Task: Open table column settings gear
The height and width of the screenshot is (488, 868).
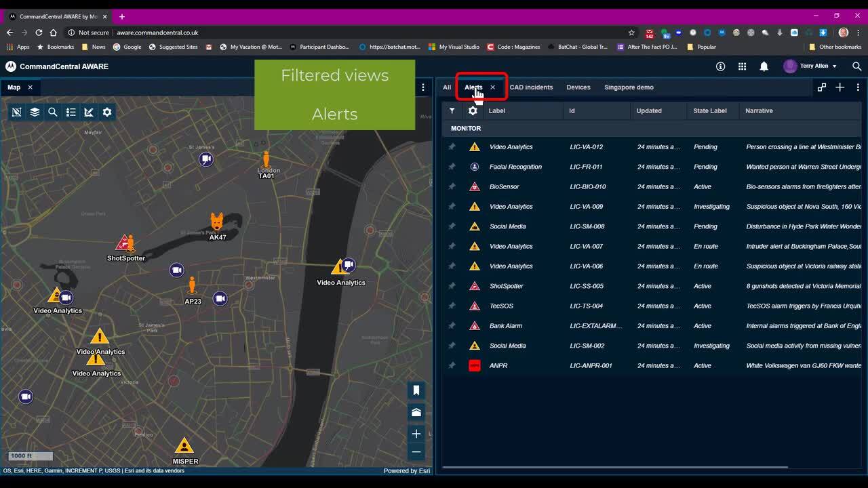Action: click(x=473, y=110)
